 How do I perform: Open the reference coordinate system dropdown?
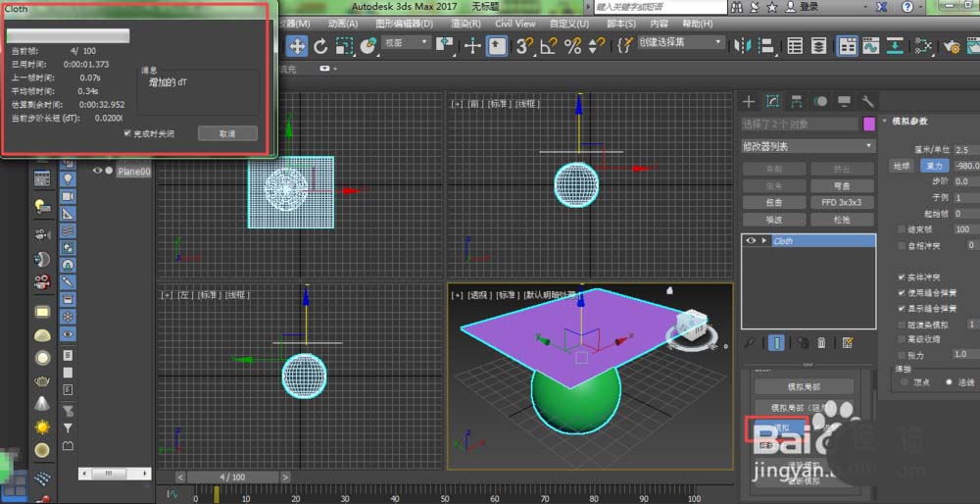point(407,42)
